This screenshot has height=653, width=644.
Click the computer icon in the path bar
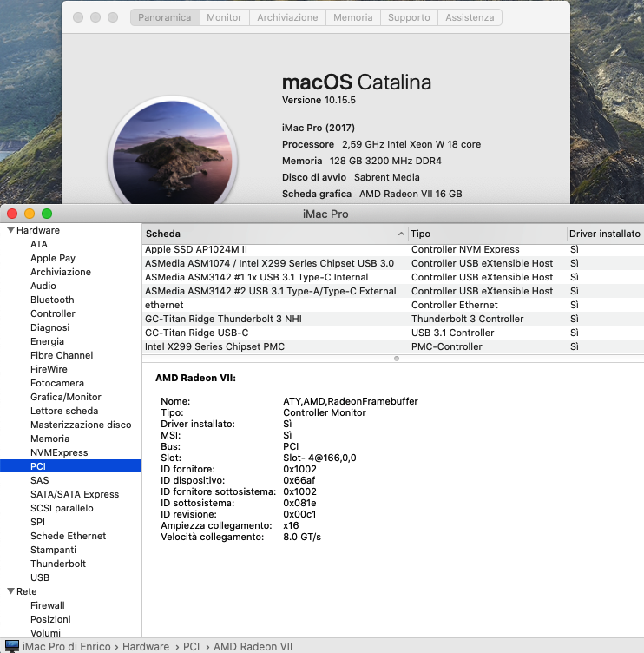point(12,646)
